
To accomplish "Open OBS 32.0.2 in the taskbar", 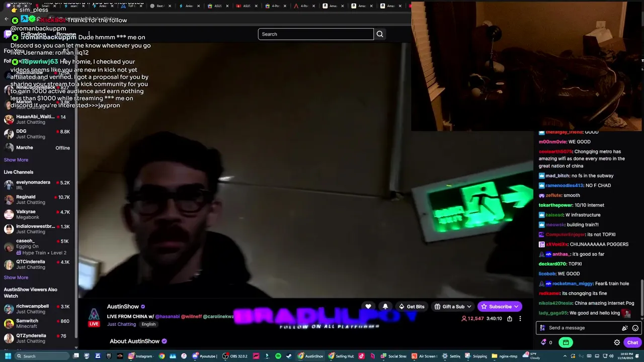I will (235, 356).
